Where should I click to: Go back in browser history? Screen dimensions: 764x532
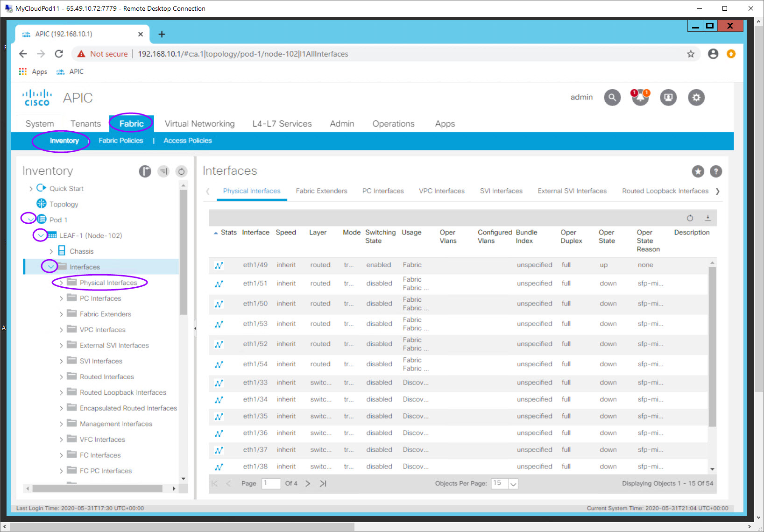click(x=23, y=54)
